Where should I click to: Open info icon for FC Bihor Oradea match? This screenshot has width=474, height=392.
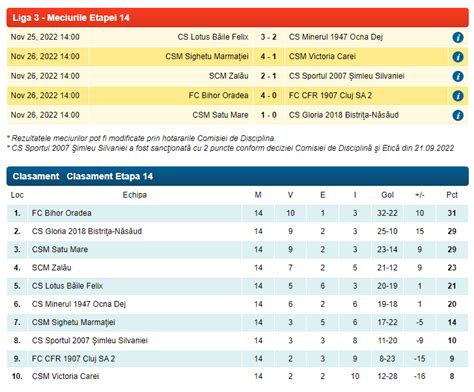tap(458, 96)
